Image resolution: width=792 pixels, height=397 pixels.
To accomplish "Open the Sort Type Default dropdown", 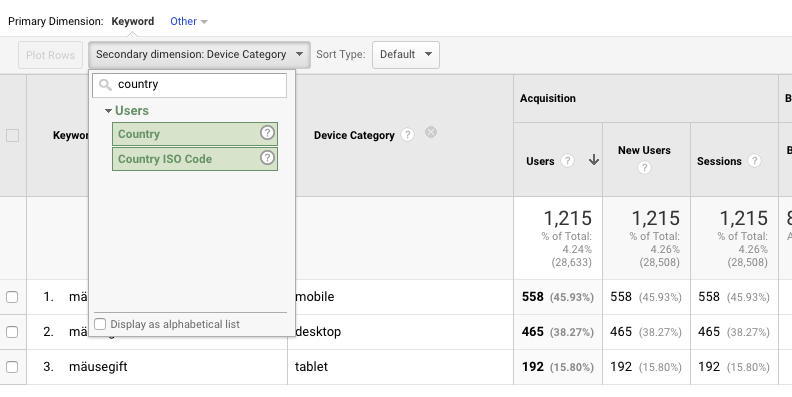I will click(x=406, y=55).
